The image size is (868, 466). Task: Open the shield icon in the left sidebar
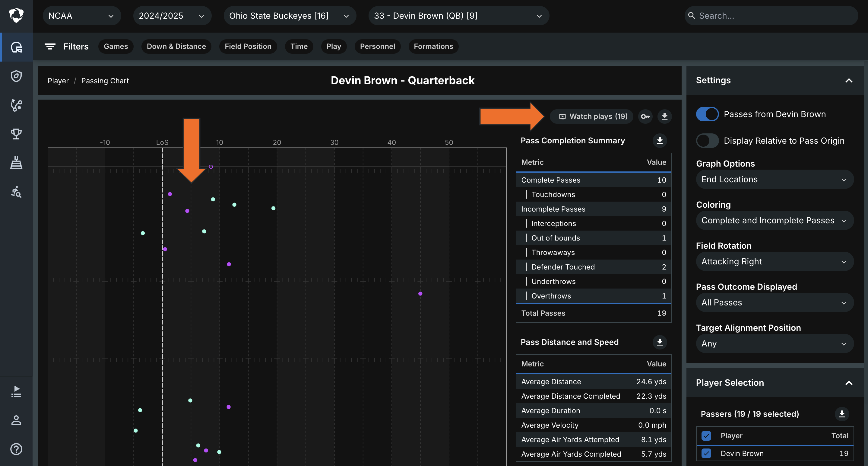point(16,76)
